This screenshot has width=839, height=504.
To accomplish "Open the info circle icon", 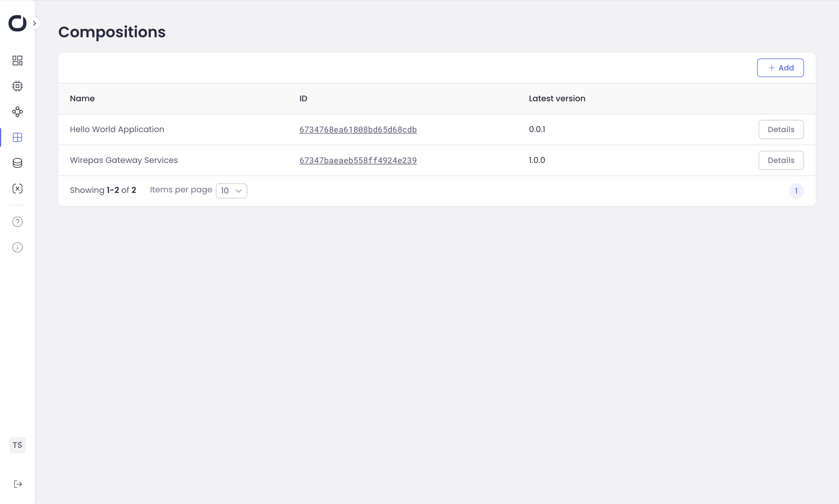I will [17, 247].
